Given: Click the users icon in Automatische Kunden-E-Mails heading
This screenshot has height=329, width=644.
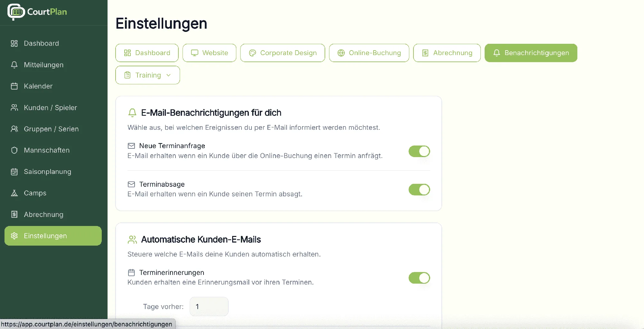Looking at the screenshot, I should click(x=132, y=240).
